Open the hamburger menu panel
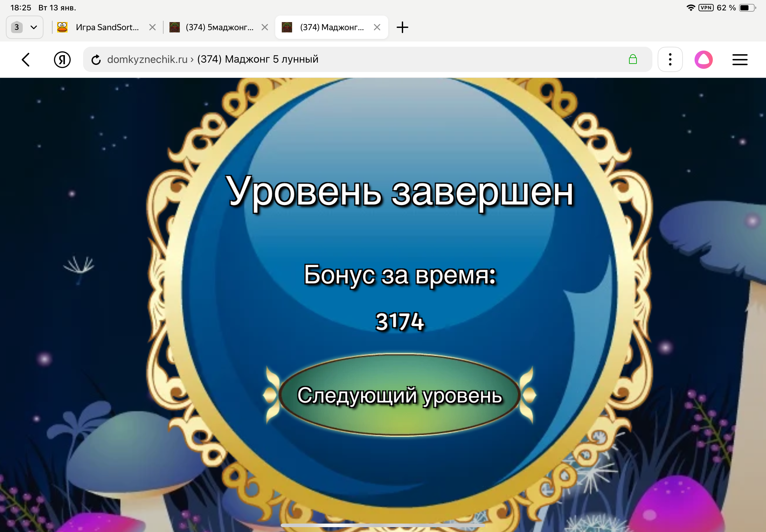The image size is (766, 532). tap(740, 59)
